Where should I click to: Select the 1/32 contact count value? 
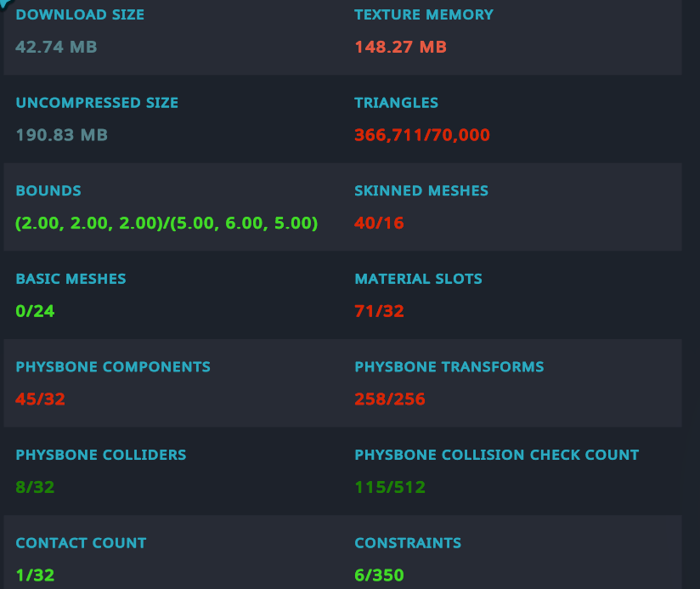coord(35,575)
